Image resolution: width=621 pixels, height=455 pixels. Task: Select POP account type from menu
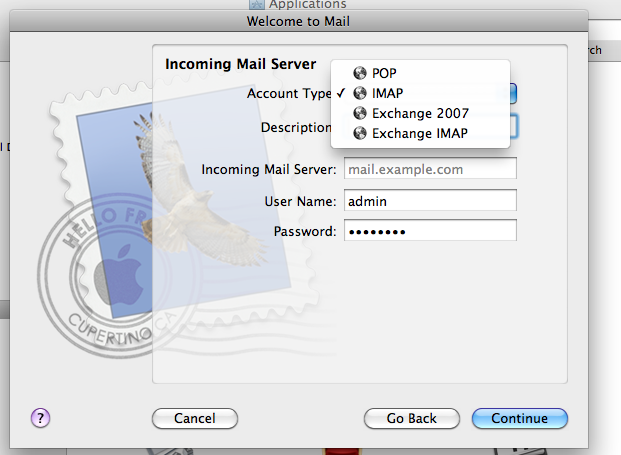(x=420, y=73)
